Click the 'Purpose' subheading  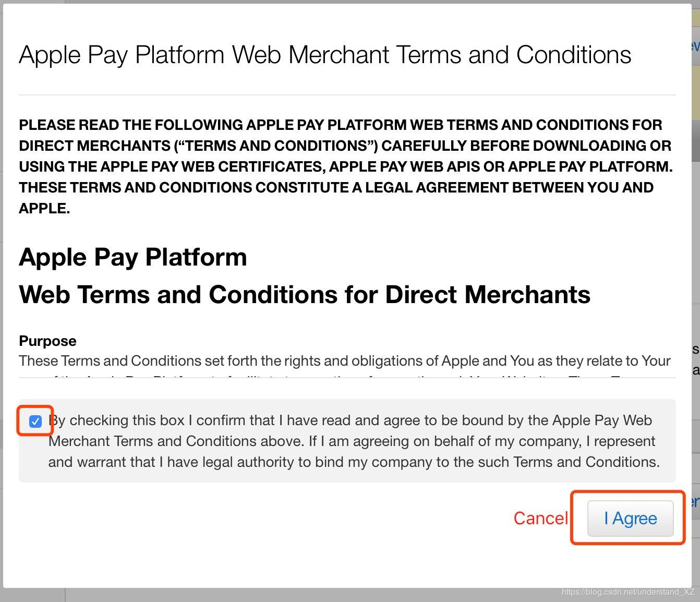(47, 341)
